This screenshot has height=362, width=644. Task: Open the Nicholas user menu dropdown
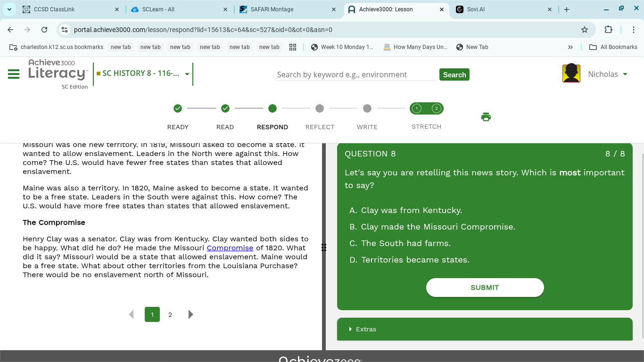(625, 74)
